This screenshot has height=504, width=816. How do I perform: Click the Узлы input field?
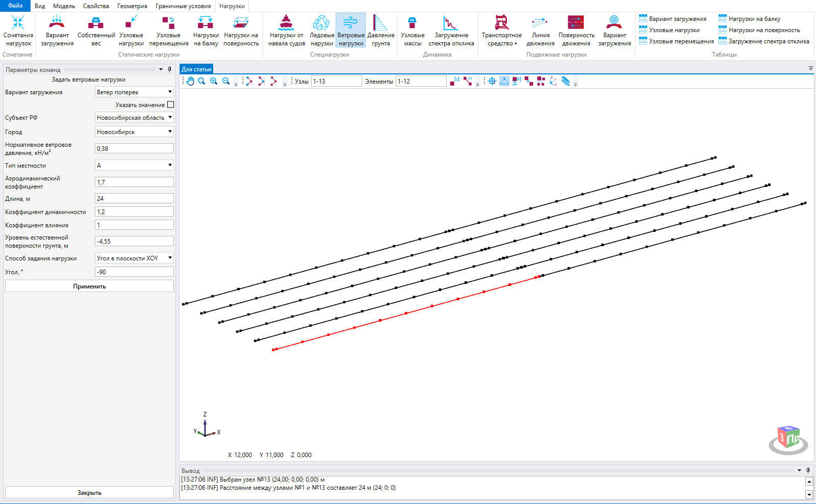tap(337, 81)
